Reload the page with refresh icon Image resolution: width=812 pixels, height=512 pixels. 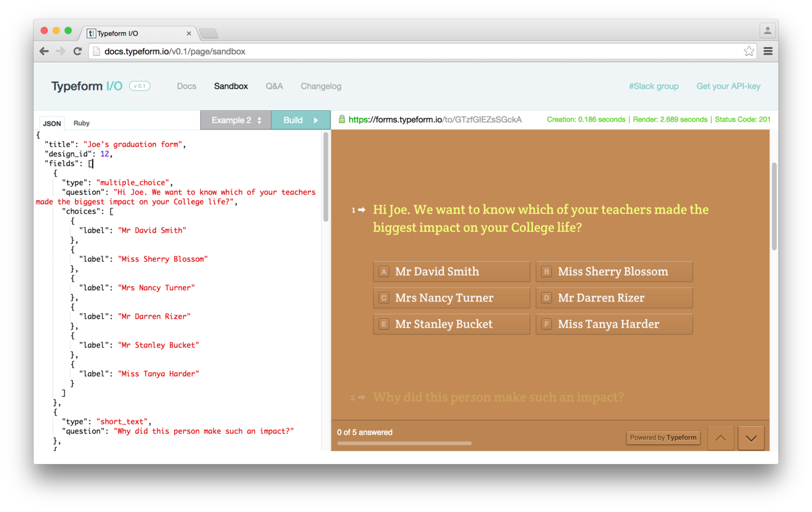point(77,51)
